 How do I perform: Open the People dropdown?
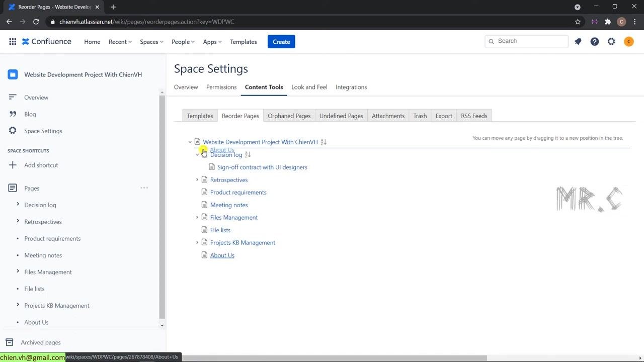[183, 42]
